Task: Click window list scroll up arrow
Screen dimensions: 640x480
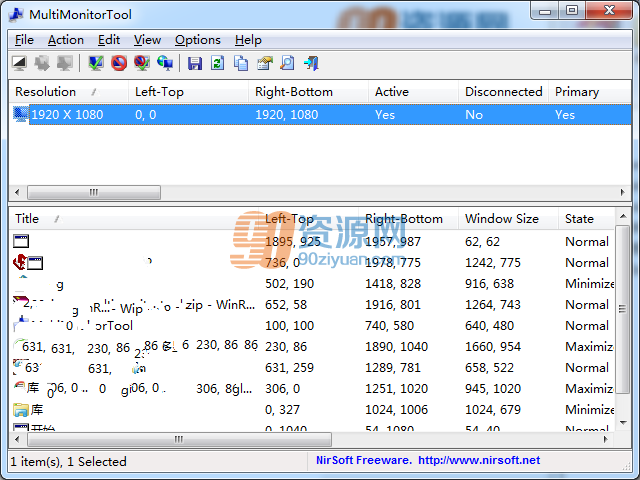Action: (x=622, y=216)
